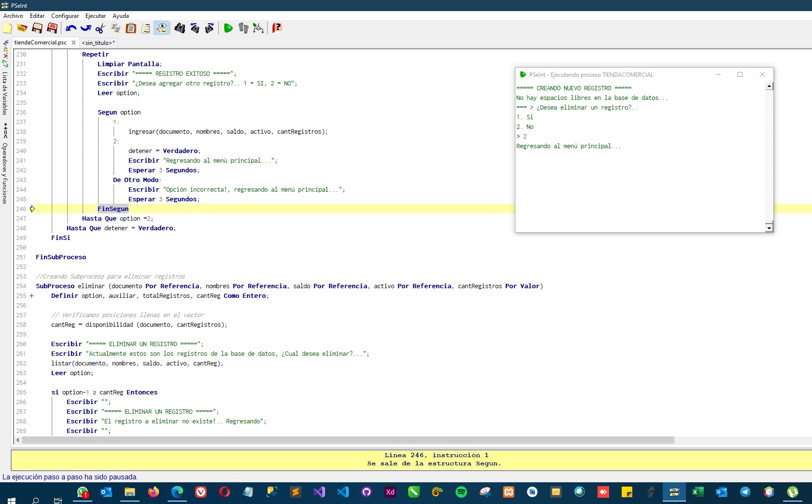The width and height of the screenshot is (812, 504).
Task: Click the red plus marker on line 255
Action: tap(32, 296)
